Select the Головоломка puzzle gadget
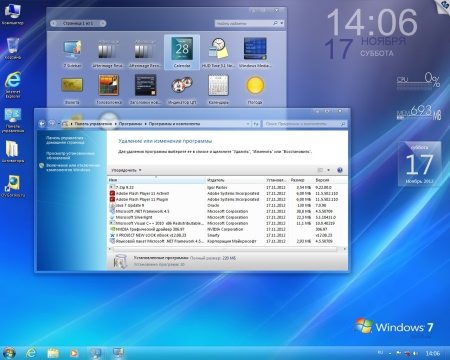 click(109, 90)
